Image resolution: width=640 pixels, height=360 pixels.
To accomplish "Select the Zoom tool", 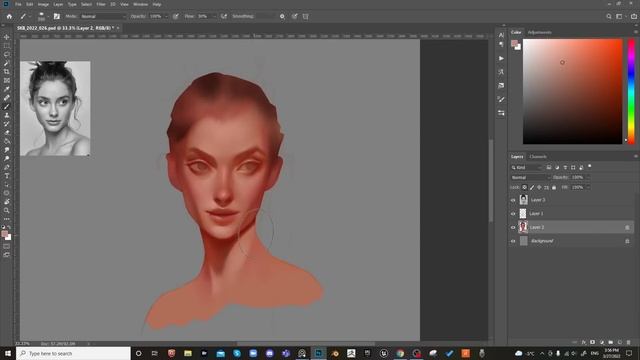I will point(7,210).
